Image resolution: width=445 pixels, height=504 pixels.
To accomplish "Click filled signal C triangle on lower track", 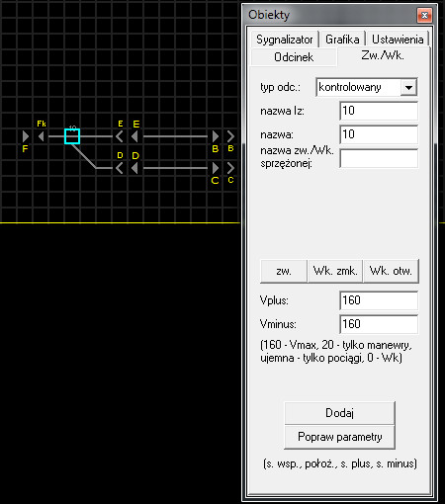I will click(216, 168).
